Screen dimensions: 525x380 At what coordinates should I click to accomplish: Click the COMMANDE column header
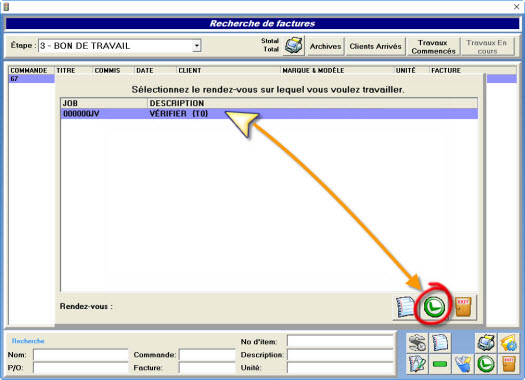(x=32, y=70)
